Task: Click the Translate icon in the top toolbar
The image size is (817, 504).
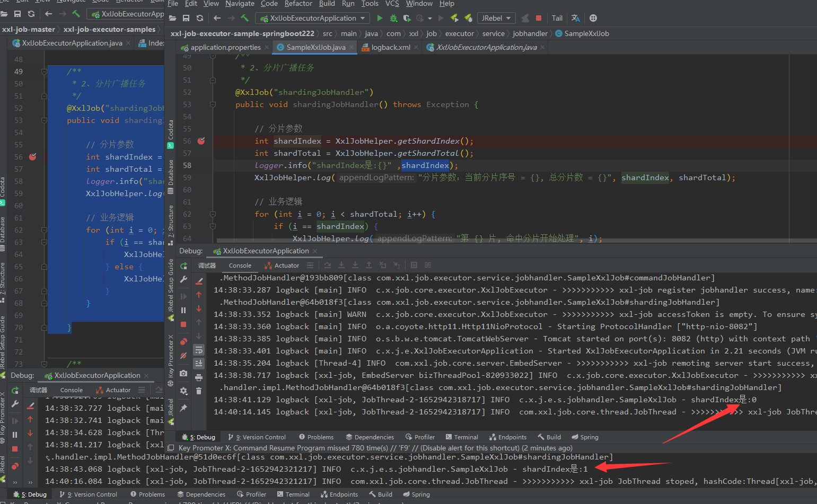Action: [x=576, y=18]
